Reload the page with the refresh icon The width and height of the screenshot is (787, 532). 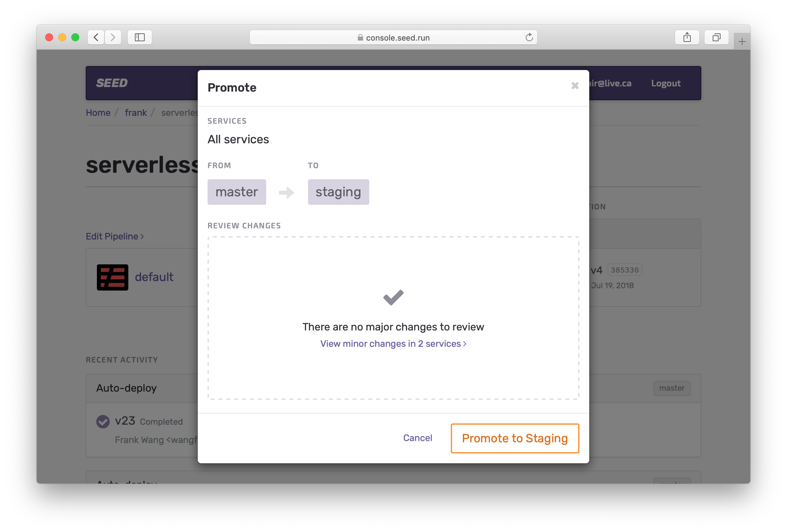click(529, 37)
